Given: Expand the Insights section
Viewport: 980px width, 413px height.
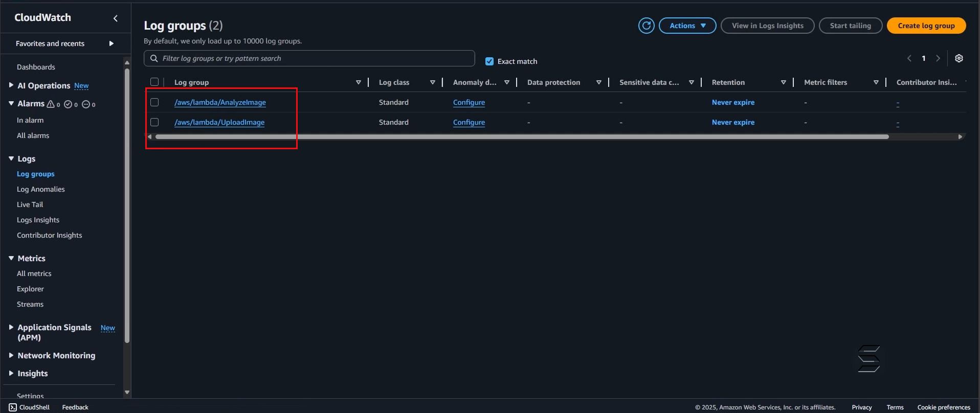Looking at the screenshot, I should click(x=11, y=373).
